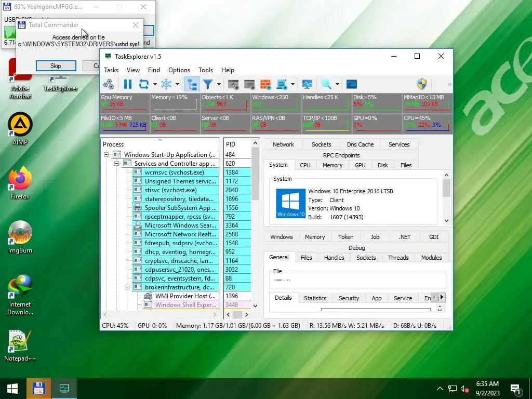The height and width of the screenshot is (399, 532).
Task: Open the Tasks menu
Action: [x=111, y=70]
